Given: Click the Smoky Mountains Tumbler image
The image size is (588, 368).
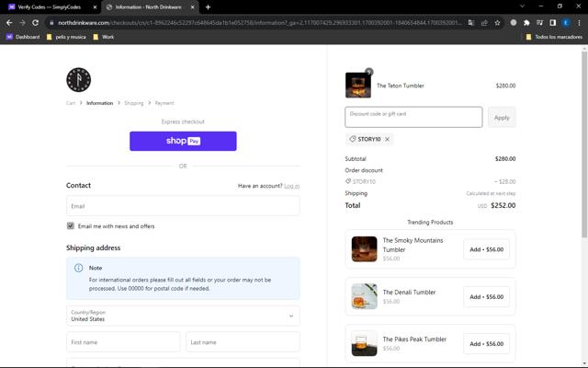Looking at the screenshot, I should pos(364,249).
